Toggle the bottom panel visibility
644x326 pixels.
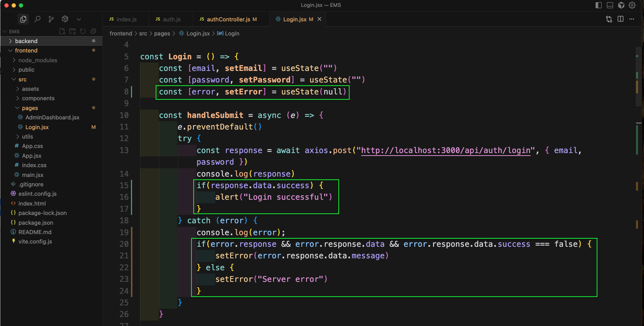point(610,5)
